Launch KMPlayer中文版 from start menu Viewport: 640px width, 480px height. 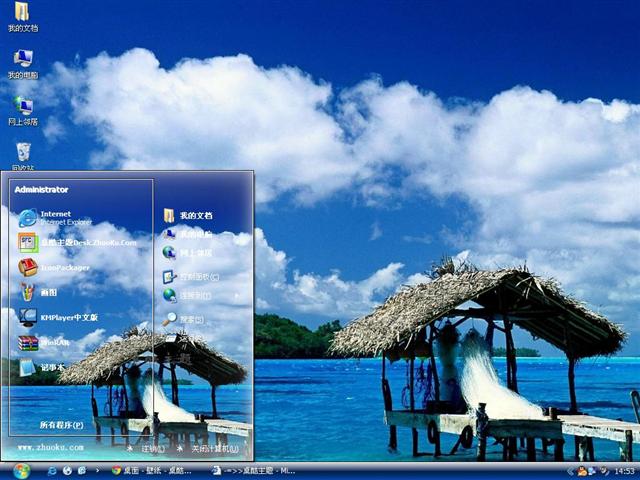(58, 318)
